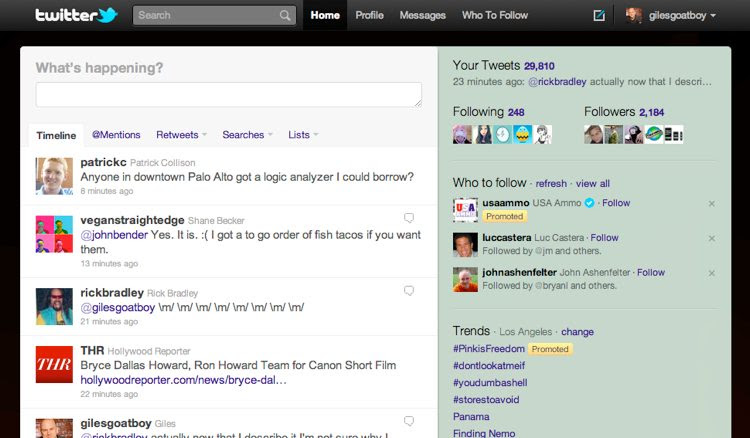
Task: Open the veganstraightedge username link
Action: point(132,220)
